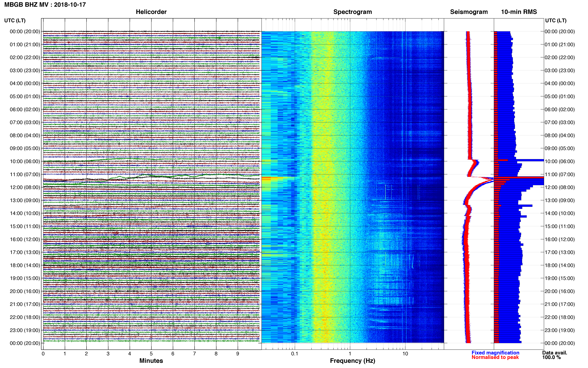
Task: Click Minutes axis tick label 5
Action: click(151, 354)
